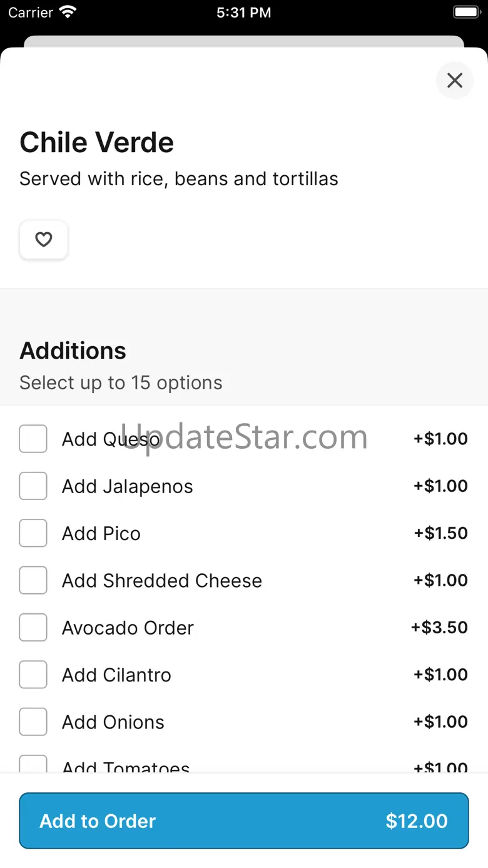
Task: Check the Add Queso checkbox
Action: coord(33,439)
